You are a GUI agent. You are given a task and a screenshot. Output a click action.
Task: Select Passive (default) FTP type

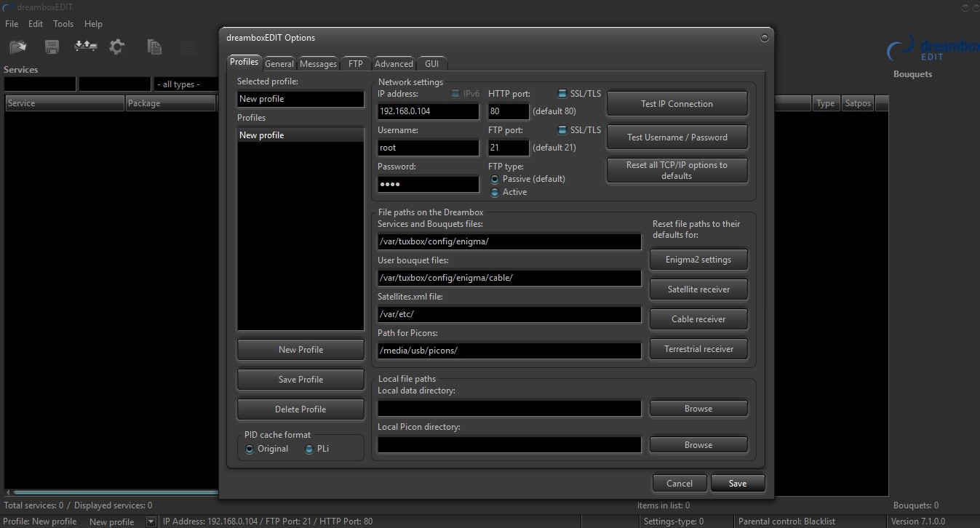(495, 179)
